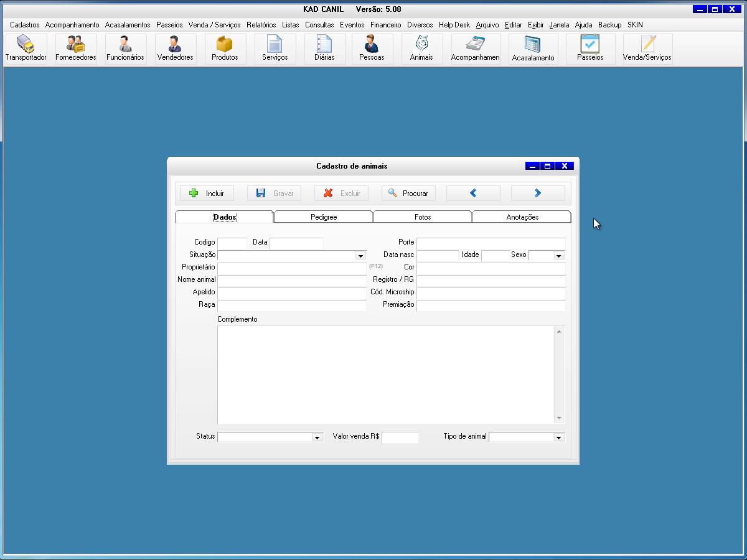Viewport: 747px width, 560px height.
Task: Expand the Tipo de animal dropdown
Action: (x=558, y=437)
